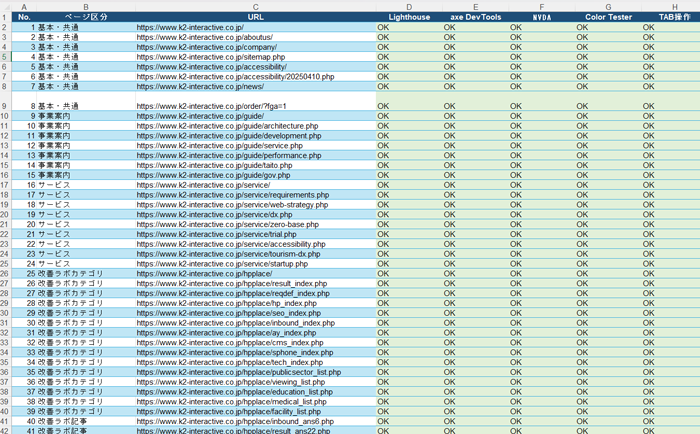Open the /guide/ URL link
The height and width of the screenshot is (434, 700).
200,116
